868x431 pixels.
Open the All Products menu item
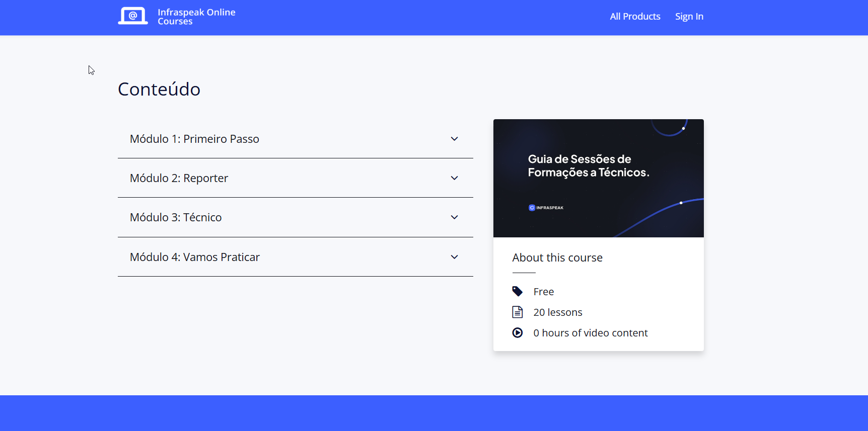[x=635, y=17]
